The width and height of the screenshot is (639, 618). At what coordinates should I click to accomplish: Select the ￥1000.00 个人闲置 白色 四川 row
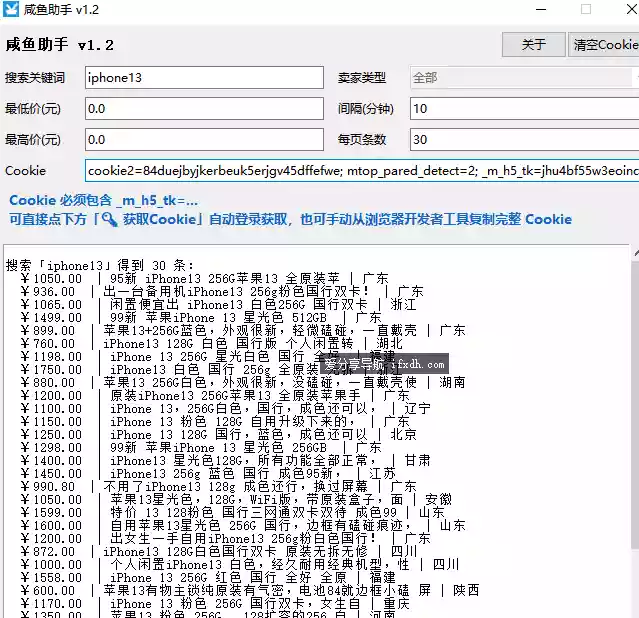click(240, 565)
